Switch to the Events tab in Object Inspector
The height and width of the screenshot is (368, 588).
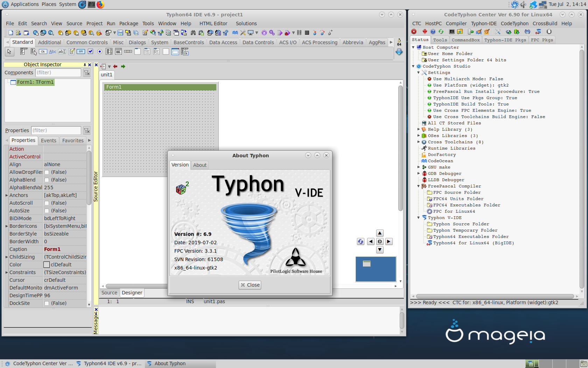click(x=49, y=141)
